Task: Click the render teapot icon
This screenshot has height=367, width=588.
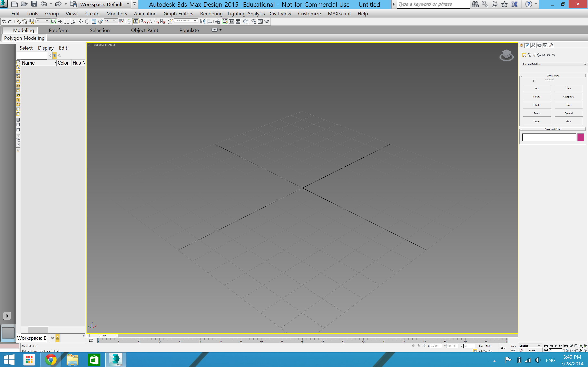Action: [x=267, y=22]
